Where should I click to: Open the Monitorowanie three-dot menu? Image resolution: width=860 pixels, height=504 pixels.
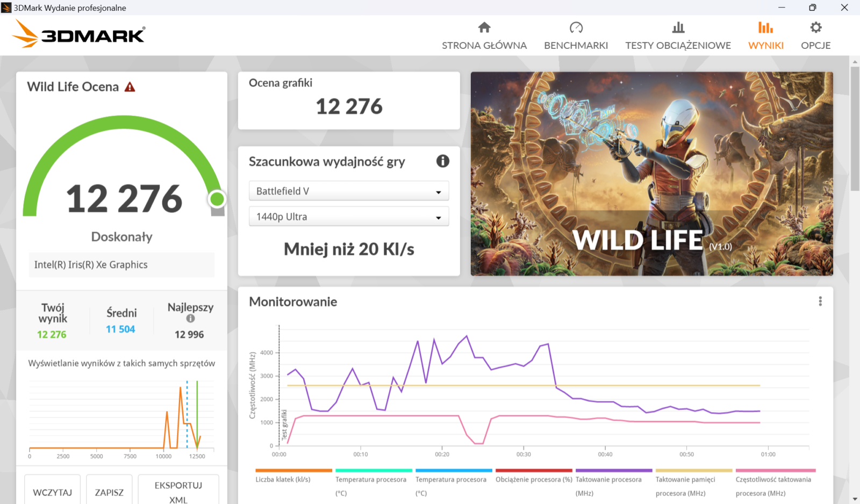tap(820, 301)
